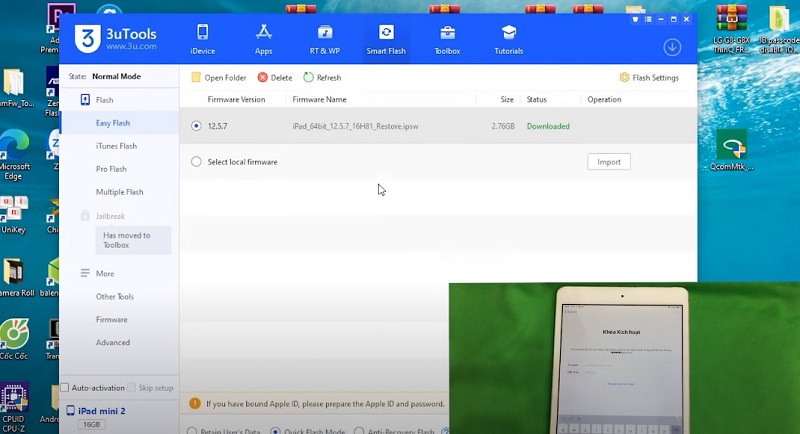Screen dimensions: 800x434
Task: Open the Apps section
Action: [x=263, y=39]
